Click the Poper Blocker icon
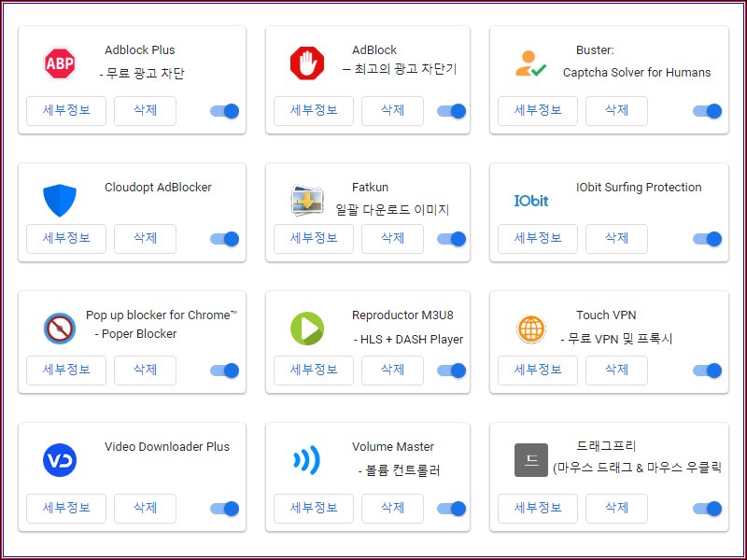 (x=60, y=329)
